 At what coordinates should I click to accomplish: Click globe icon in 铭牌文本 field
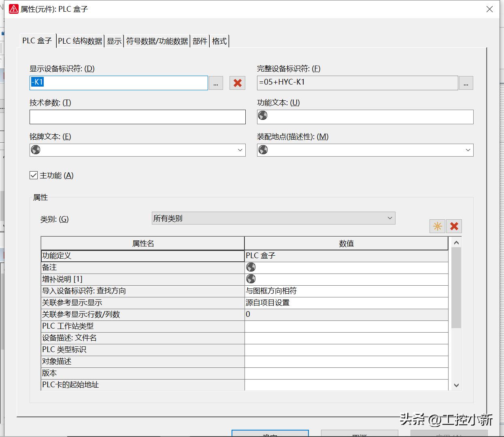click(35, 150)
